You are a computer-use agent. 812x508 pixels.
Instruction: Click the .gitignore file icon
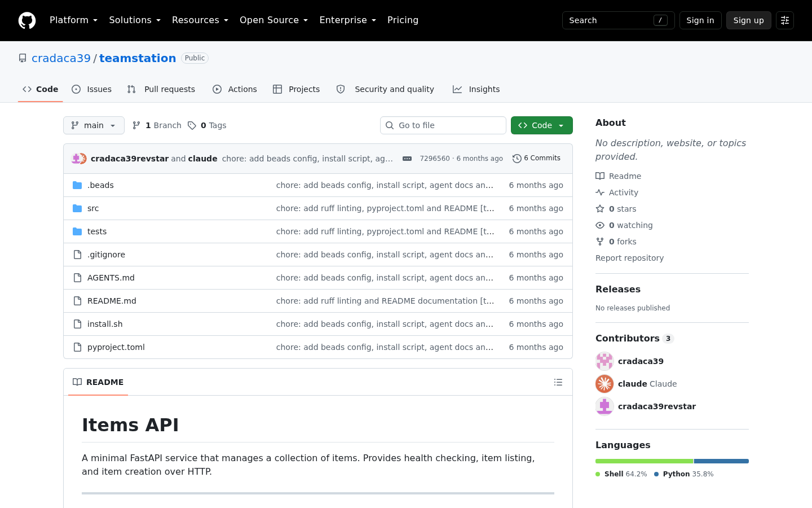tap(77, 255)
